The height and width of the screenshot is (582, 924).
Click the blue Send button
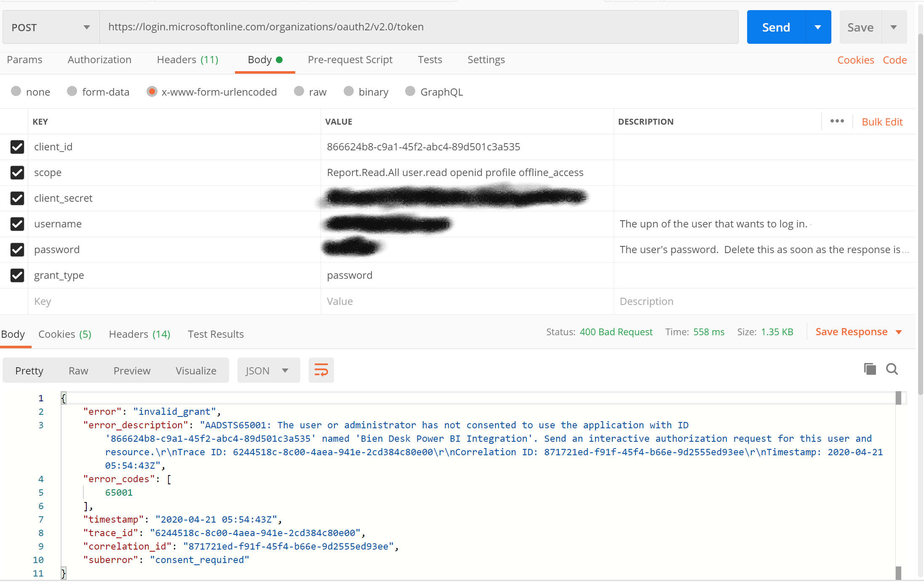(776, 27)
